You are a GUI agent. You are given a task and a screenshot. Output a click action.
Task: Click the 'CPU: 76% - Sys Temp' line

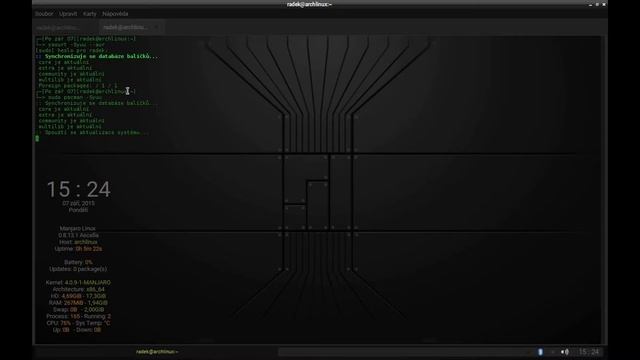pos(78,323)
